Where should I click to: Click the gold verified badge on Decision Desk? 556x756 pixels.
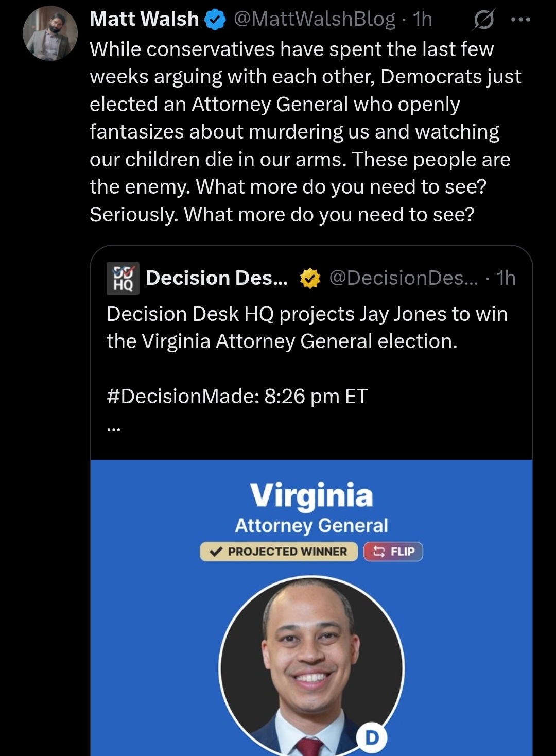[310, 279]
